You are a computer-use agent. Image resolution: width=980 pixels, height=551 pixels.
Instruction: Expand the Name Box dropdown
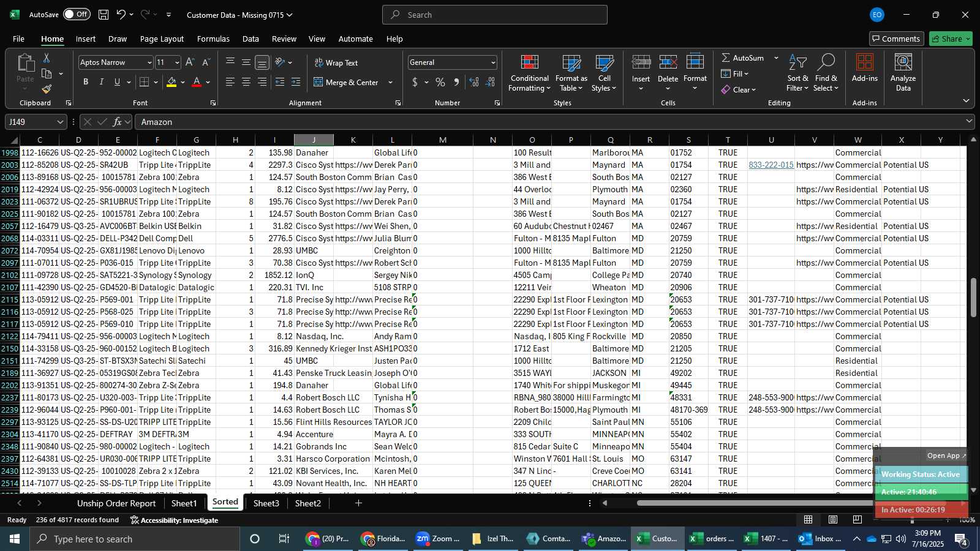pyautogui.click(x=60, y=122)
